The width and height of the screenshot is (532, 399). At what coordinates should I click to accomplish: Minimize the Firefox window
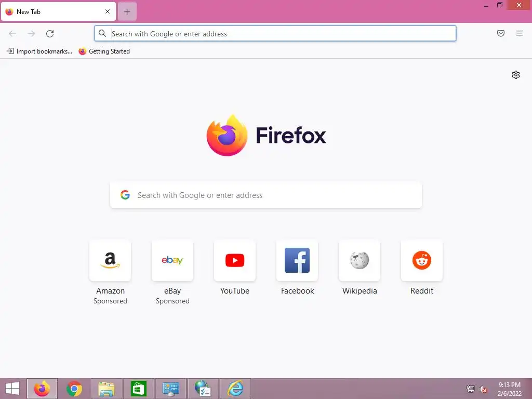486,5
